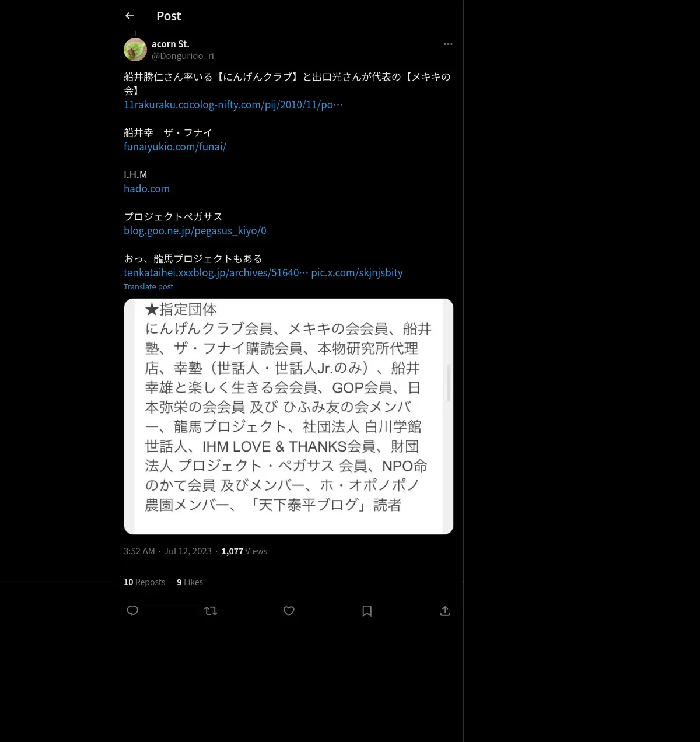This screenshot has height=742, width=700.
Task: Click the back arrow icon
Action: (130, 16)
